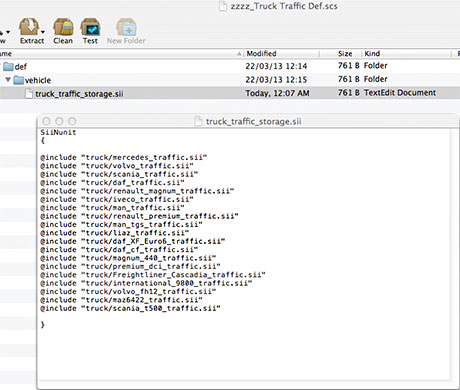Click the truck_traffic_storage.sii document icon in list
Screen dimensions: 460x390
click(x=29, y=93)
